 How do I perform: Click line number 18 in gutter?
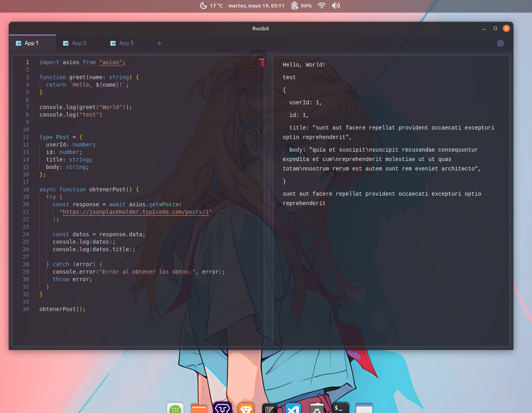pos(26,189)
